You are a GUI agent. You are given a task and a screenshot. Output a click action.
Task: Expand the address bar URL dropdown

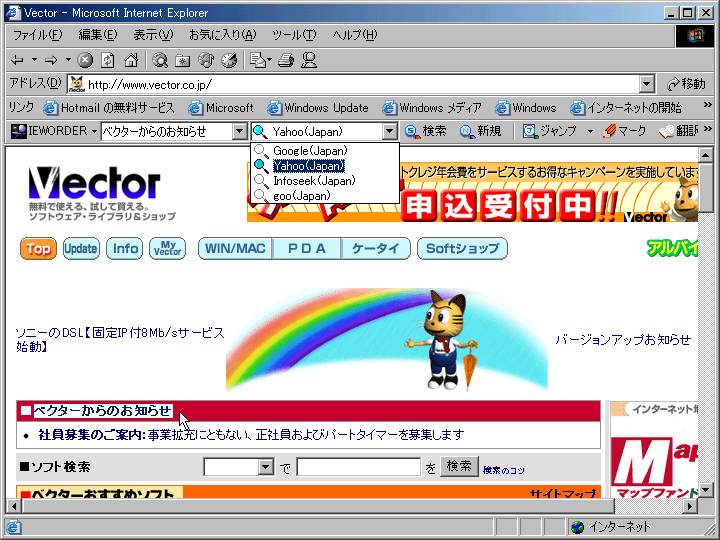tap(646, 84)
